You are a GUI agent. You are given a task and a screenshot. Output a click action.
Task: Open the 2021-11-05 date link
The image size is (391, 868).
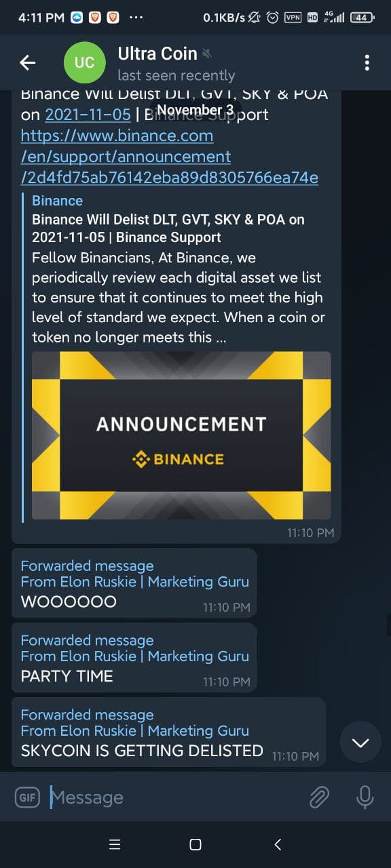point(88,115)
